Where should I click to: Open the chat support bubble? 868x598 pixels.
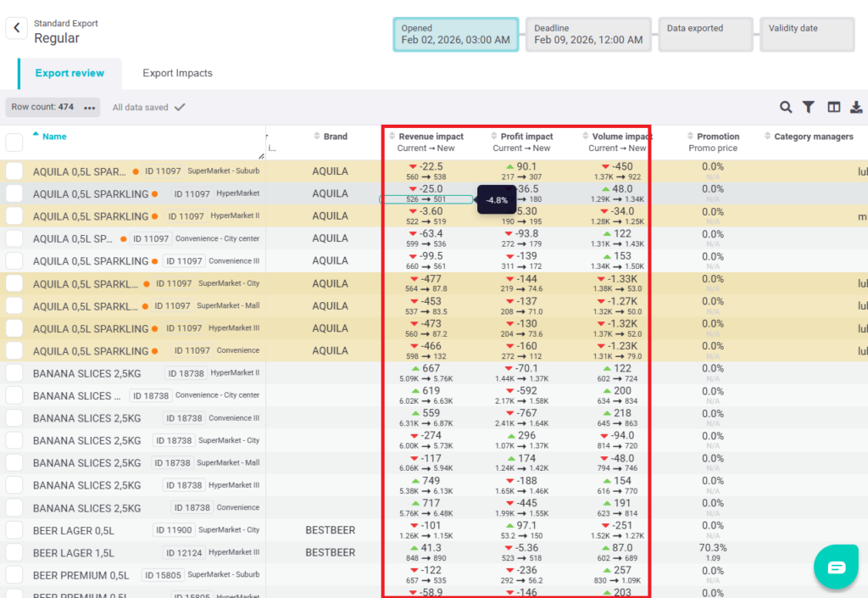coord(836,567)
